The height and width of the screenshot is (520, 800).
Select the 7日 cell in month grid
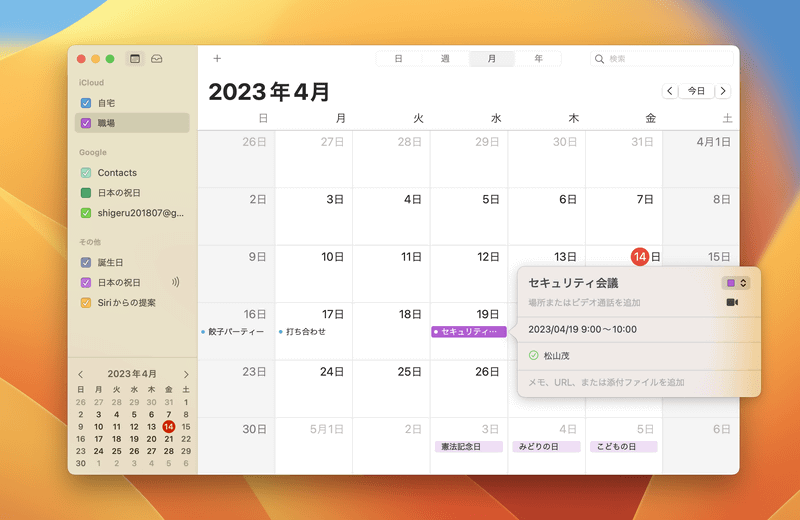(624, 216)
